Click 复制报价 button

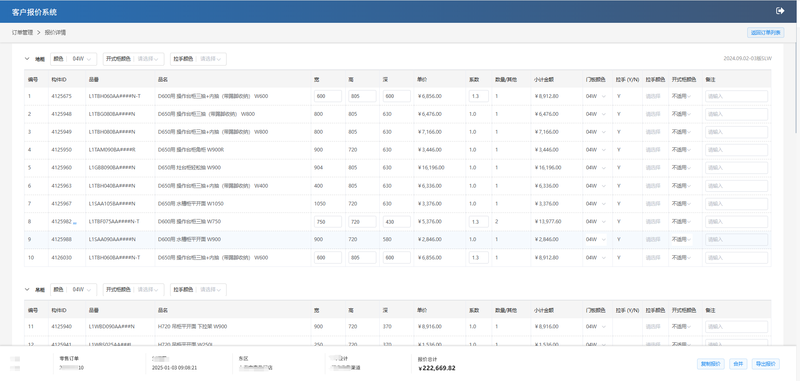[x=711, y=364]
